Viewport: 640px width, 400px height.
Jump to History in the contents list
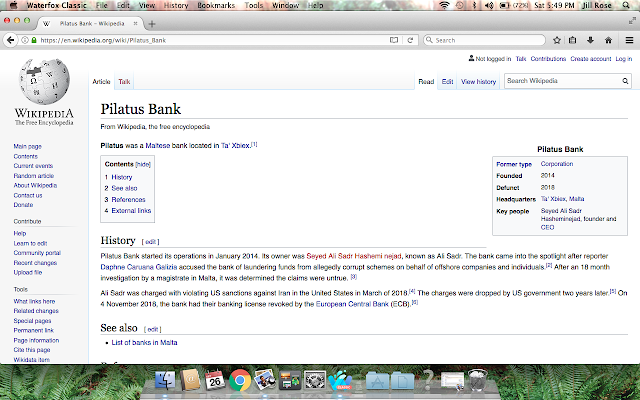coord(122,177)
